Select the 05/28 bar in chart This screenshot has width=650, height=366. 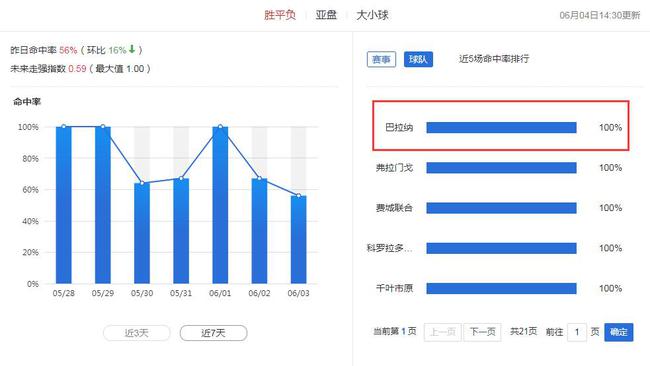tap(64, 205)
